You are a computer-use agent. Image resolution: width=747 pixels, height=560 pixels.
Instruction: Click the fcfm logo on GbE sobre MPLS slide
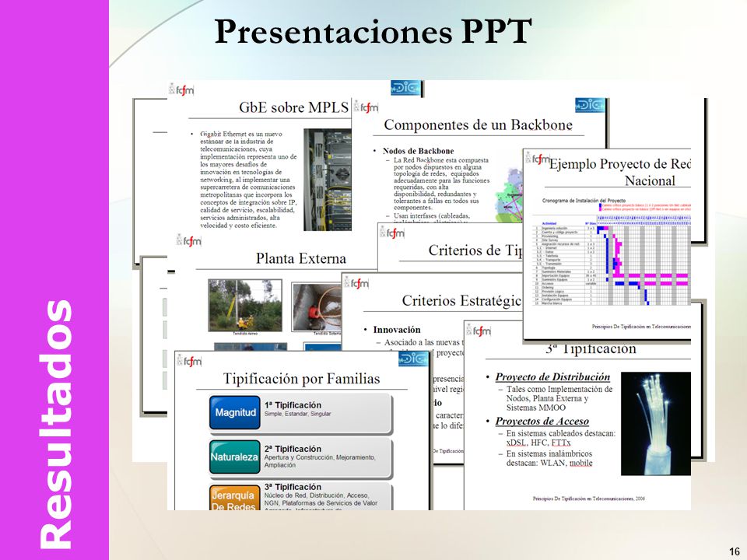[x=181, y=89]
